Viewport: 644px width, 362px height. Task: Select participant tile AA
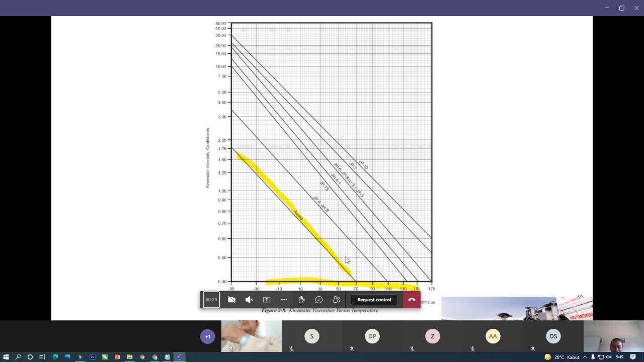(493, 336)
